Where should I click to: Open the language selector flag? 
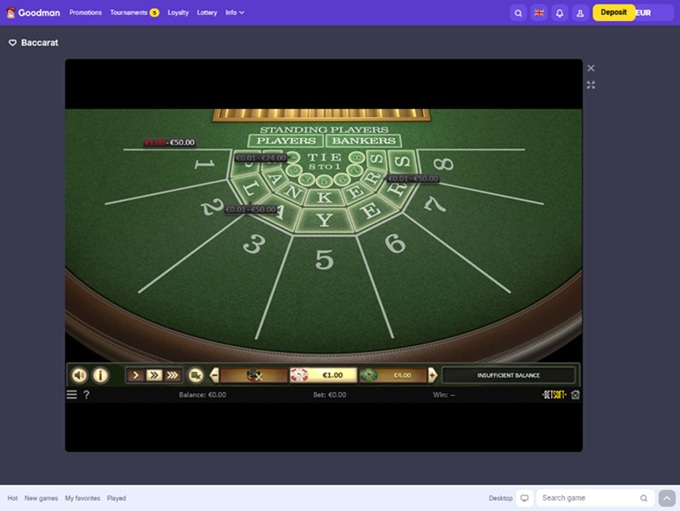tap(539, 13)
